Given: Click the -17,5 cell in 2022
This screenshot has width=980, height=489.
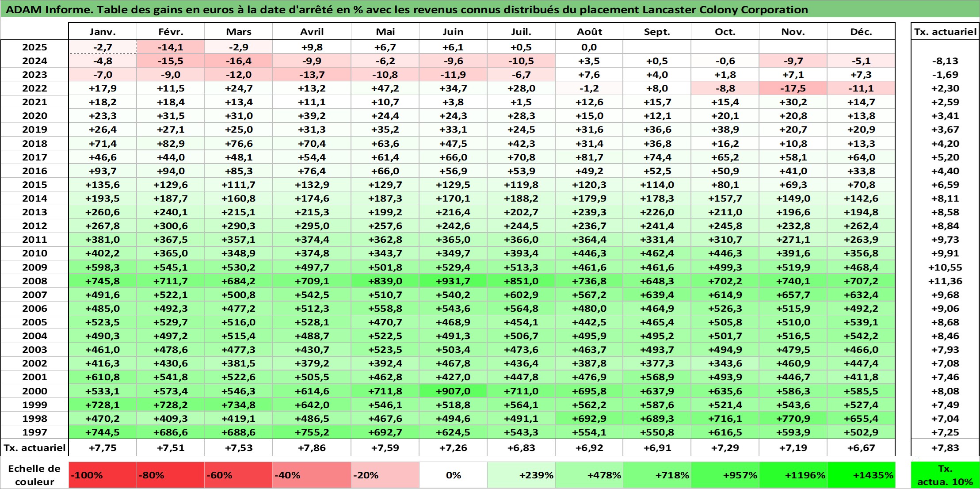Looking at the screenshot, I should coord(793,88).
